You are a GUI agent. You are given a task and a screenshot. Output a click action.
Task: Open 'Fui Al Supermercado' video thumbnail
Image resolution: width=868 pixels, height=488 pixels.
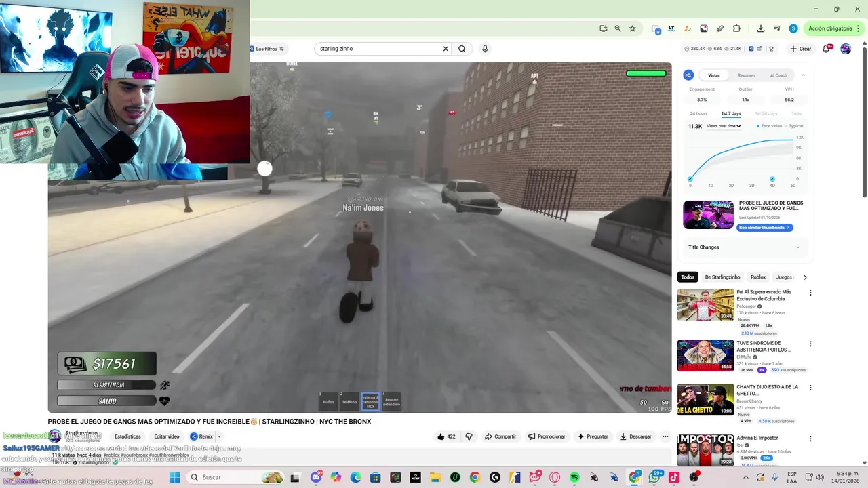pyautogui.click(x=705, y=305)
